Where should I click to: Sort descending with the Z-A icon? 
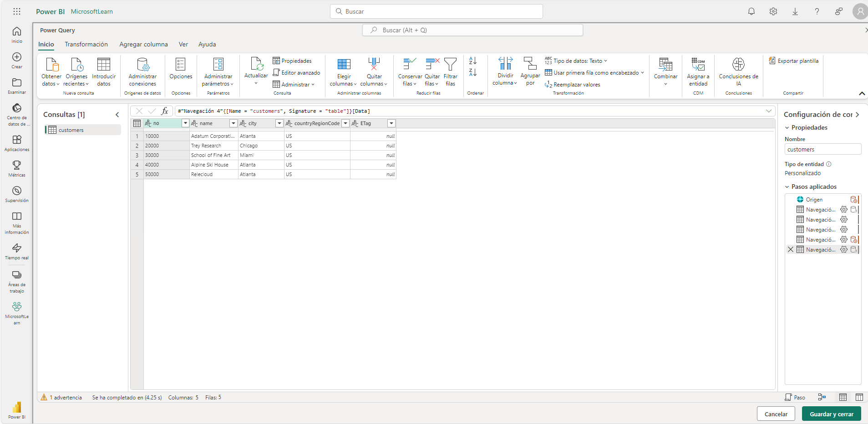click(x=473, y=72)
